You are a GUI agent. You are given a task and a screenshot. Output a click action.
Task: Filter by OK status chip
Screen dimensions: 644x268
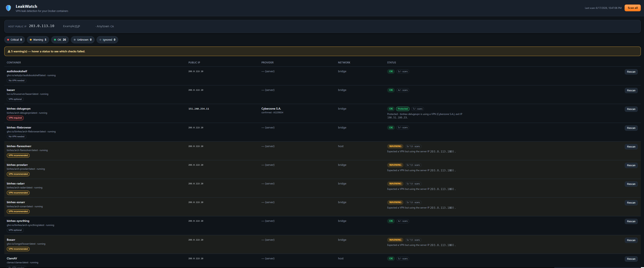click(x=60, y=40)
